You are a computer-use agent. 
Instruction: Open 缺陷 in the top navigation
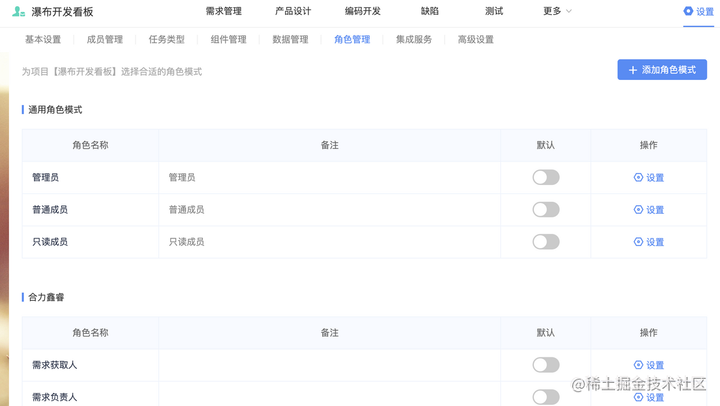click(x=430, y=11)
